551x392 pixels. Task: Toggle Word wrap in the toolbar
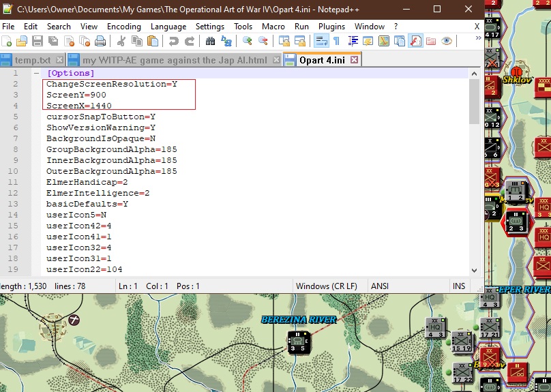(321, 41)
